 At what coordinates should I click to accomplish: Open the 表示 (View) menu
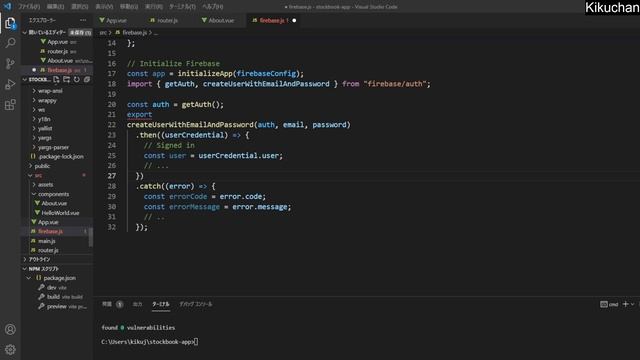click(104, 7)
